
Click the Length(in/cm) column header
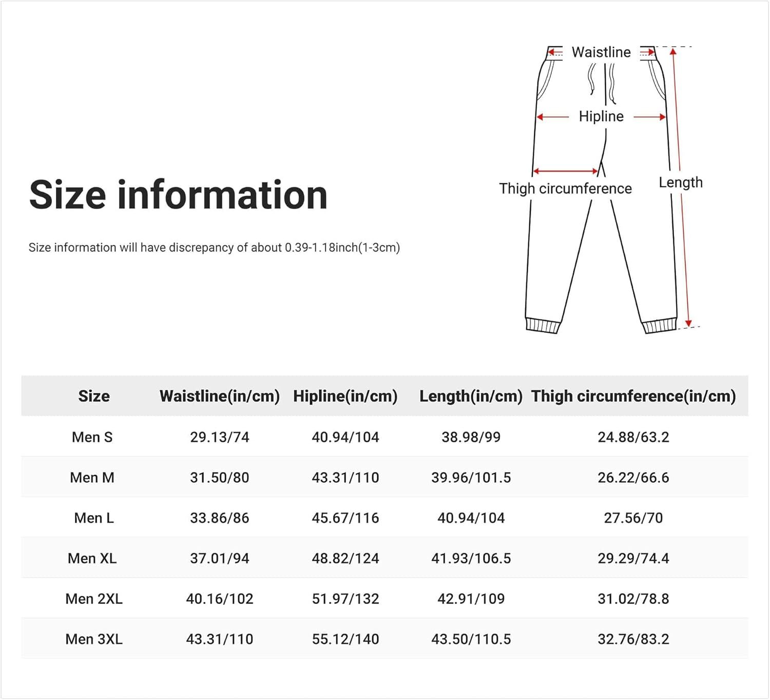pyautogui.click(x=471, y=396)
